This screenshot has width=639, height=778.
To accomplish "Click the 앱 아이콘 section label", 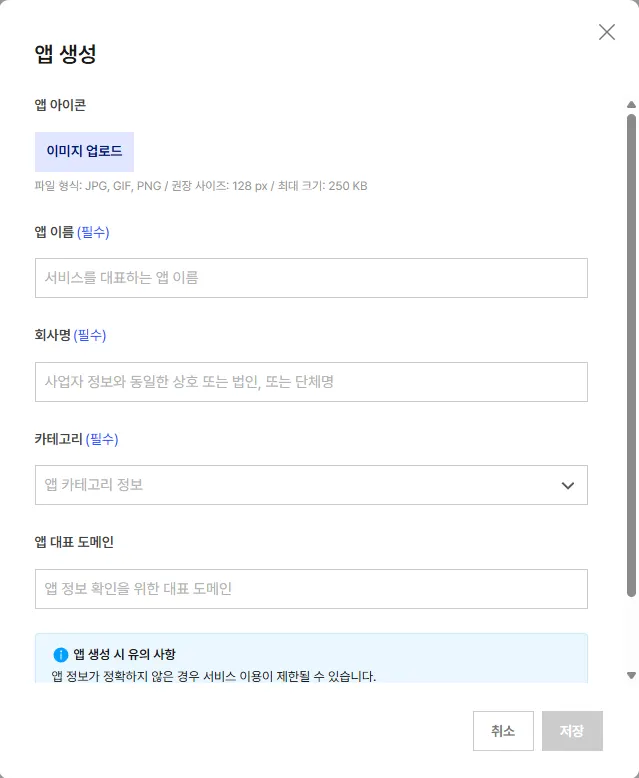I will [60, 104].
